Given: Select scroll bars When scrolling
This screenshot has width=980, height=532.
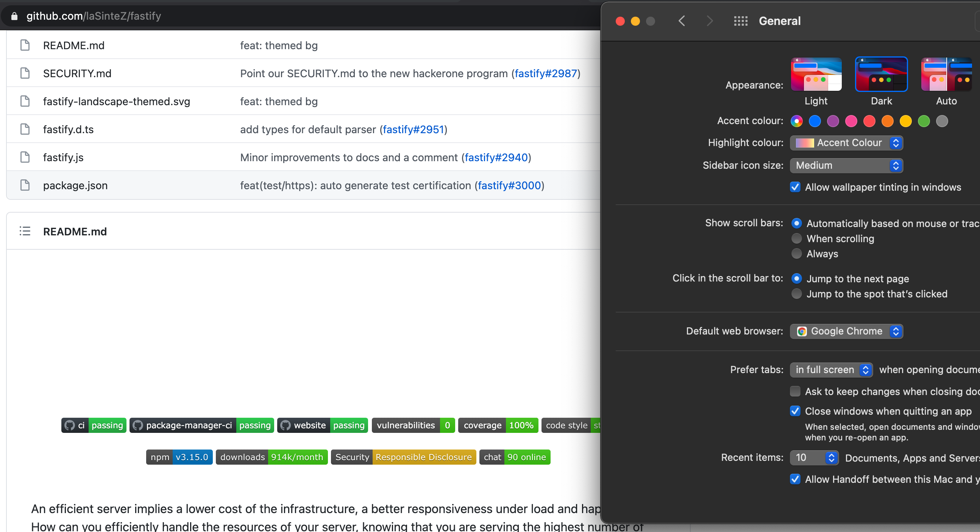Looking at the screenshot, I should click(797, 238).
